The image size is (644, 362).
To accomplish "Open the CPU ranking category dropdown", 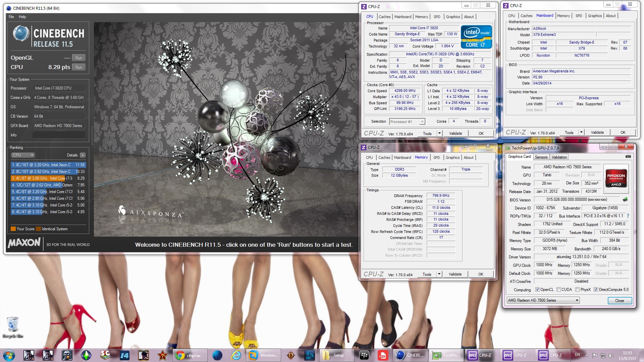I will (x=23, y=155).
